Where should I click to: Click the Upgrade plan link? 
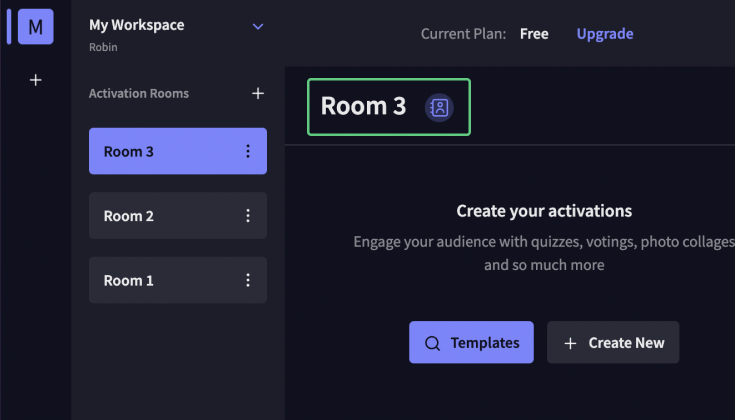(604, 34)
